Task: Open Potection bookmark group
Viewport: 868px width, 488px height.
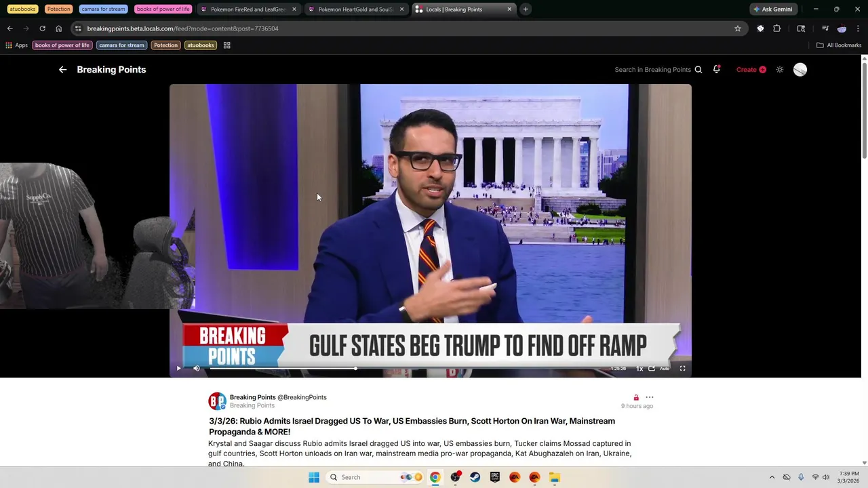Action: pyautogui.click(x=165, y=45)
